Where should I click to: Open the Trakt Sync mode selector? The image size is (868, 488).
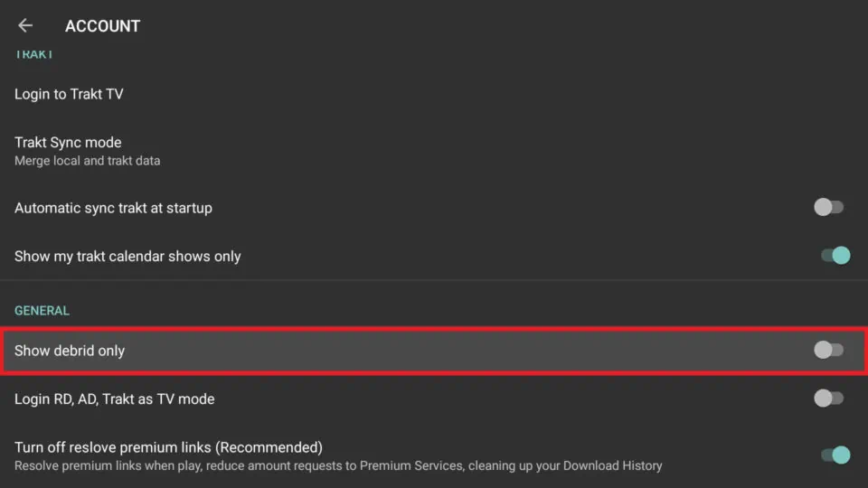(68, 143)
